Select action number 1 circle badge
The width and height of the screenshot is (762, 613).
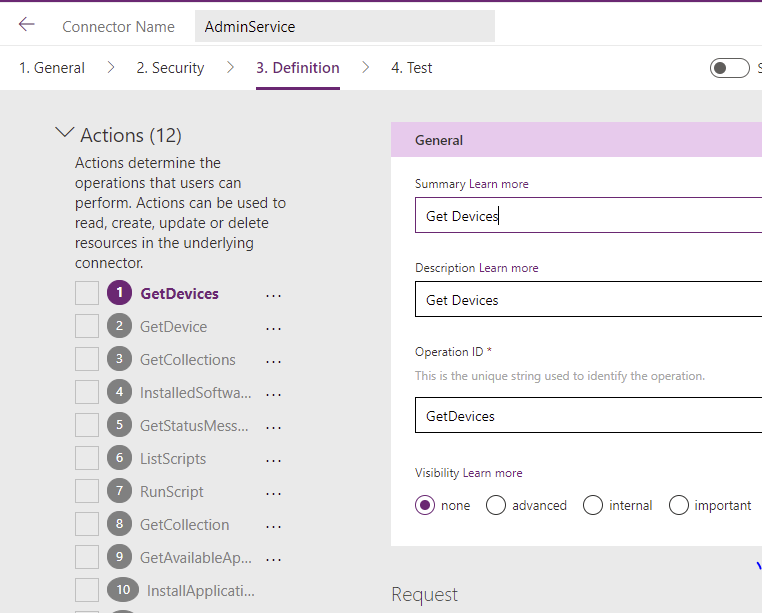120,293
